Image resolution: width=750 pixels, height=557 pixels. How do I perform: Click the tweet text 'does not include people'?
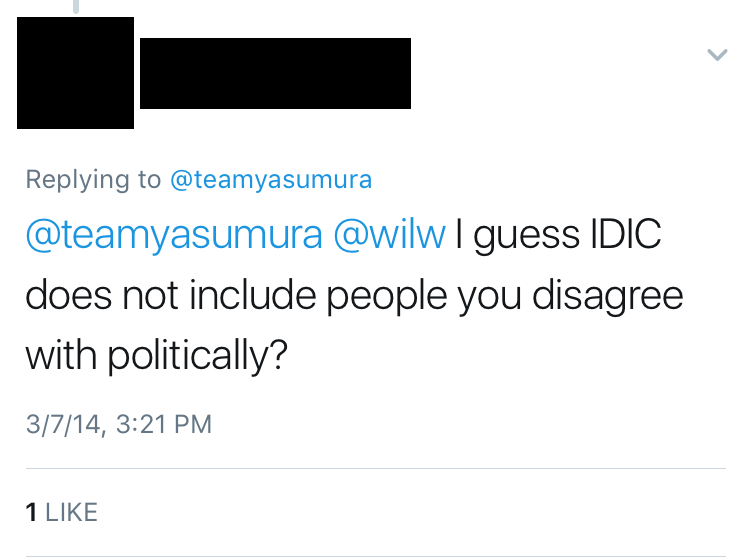[236, 296]
